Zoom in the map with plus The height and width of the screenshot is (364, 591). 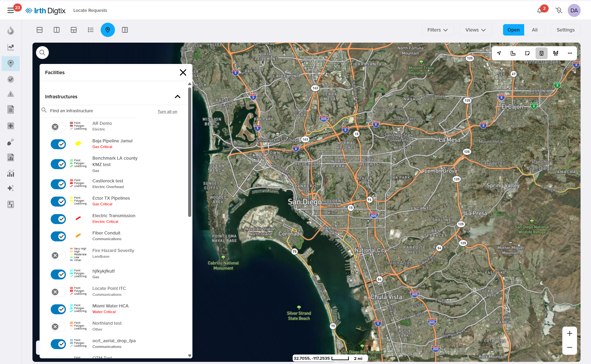tap(569, 333)
